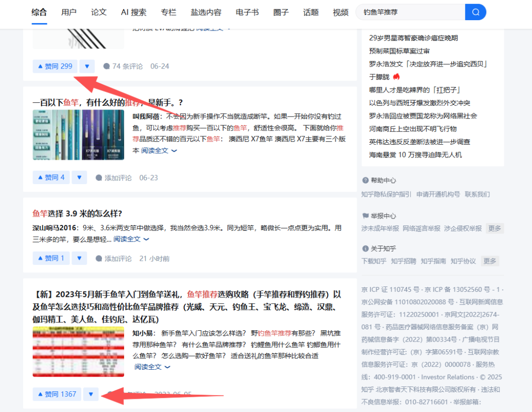The image size is (532, 412).
Task: Switch to the AI 搜索 tab
Action: point(133,12)
